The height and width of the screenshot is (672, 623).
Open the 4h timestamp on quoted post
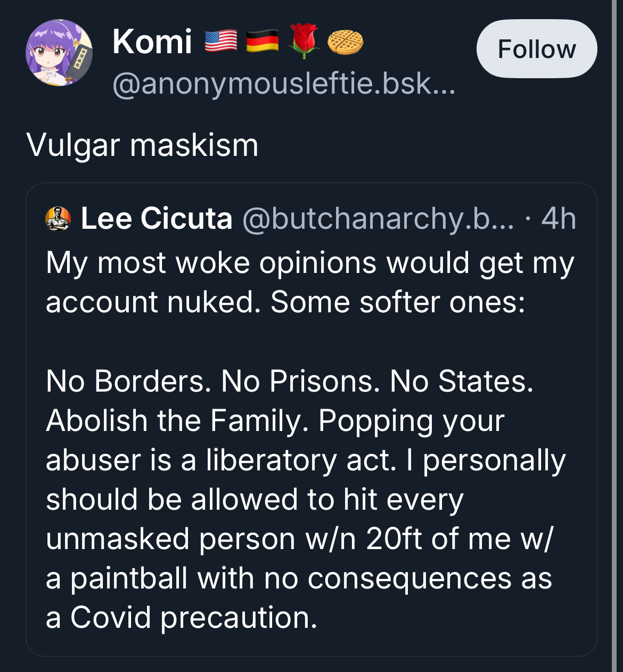pos(559,219)
